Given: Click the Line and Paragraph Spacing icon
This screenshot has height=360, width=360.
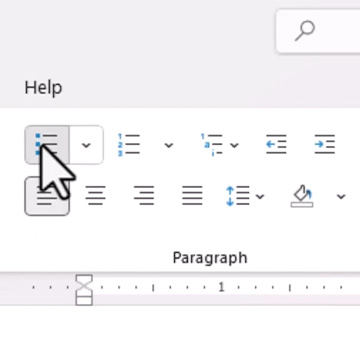Looking at the screenshot, I should click(x=238, y=196).
